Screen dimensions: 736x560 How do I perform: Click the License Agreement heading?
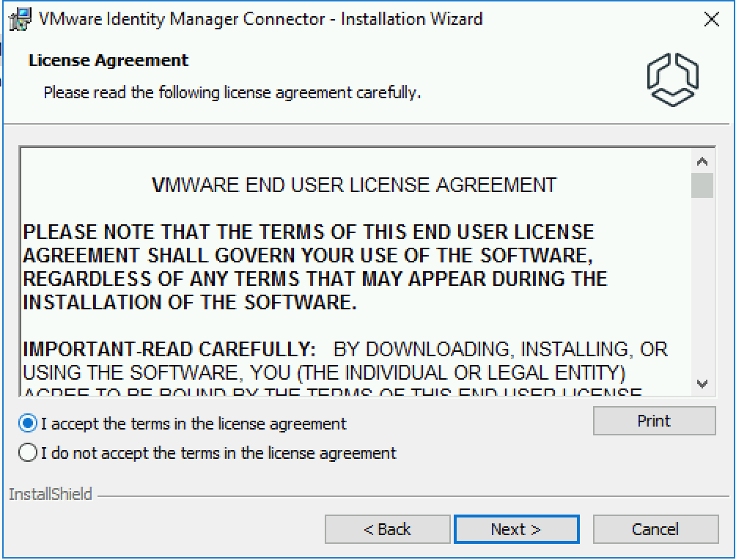(x=108, y=61)
